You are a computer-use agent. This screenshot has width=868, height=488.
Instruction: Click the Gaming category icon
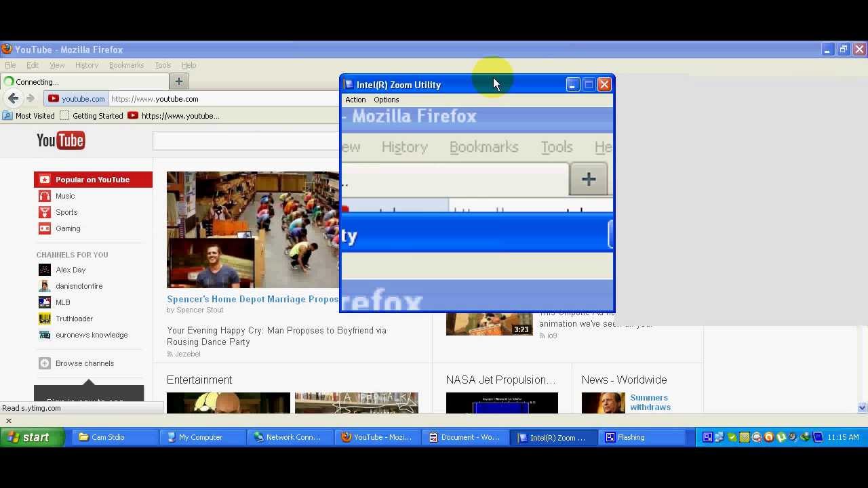[45, 228]
